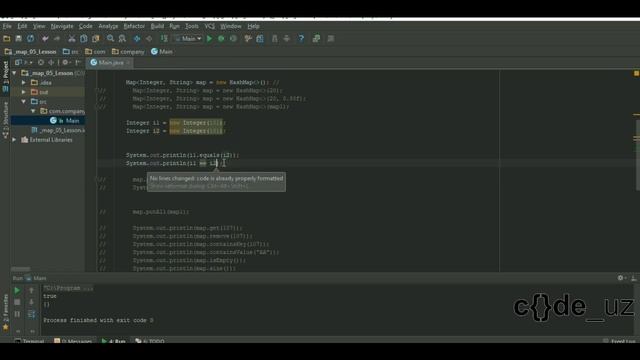Click Collapse All icon in Project panel
The width and height of the screenshot is (640, 360).
51,62
